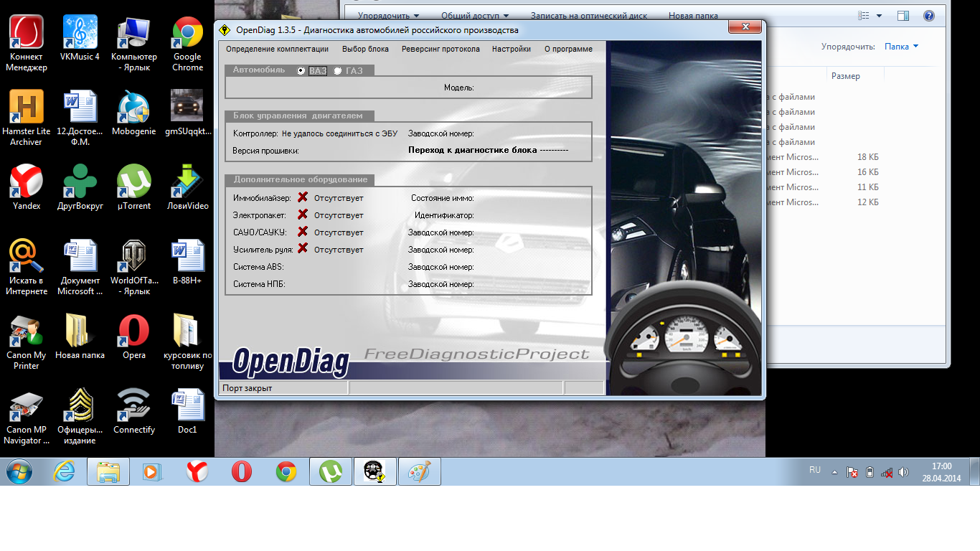Expand Общий доступ dropdown in Explorer
The height and width of the screenshot is (551, 980).
[x=474, y=16]
